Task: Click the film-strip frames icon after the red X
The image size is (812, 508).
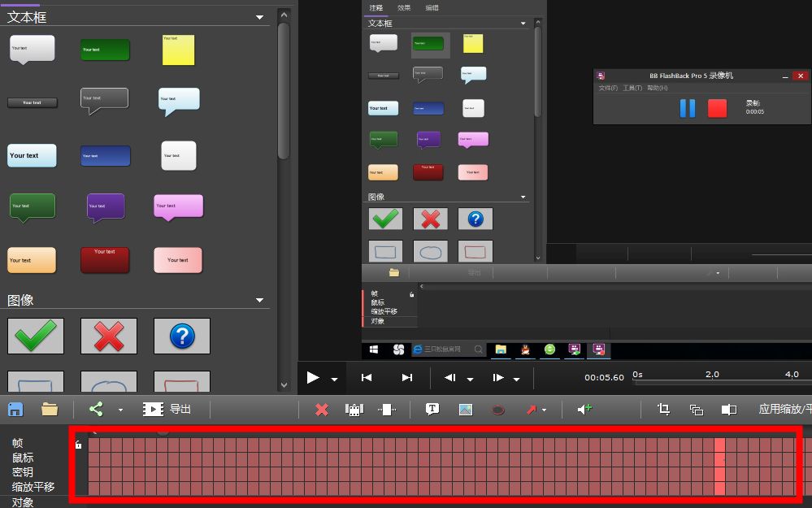Action: click(x=354, y=410)
